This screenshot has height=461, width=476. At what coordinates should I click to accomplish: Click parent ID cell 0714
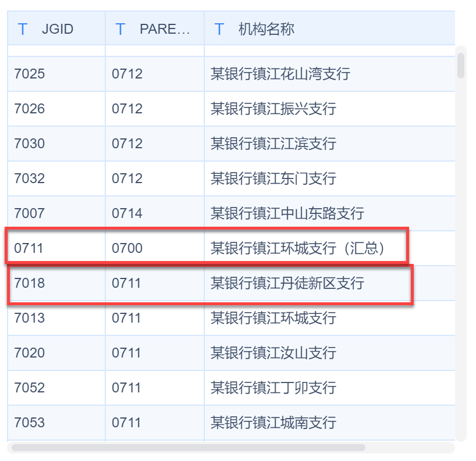click(x=127, y=214)
